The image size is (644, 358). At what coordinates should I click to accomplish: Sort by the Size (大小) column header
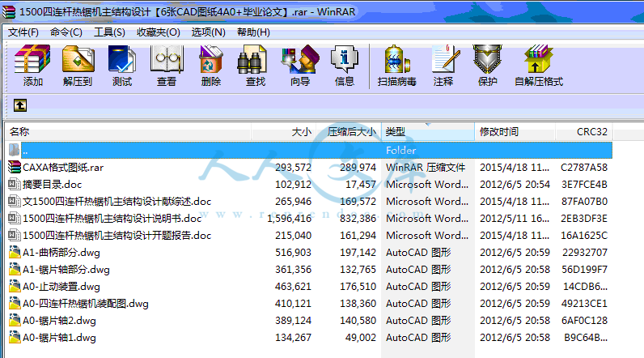(x=283, y=132)
